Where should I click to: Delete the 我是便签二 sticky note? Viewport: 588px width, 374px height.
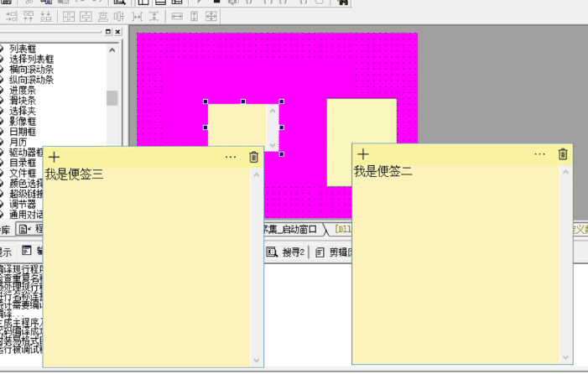pos(563,154)
